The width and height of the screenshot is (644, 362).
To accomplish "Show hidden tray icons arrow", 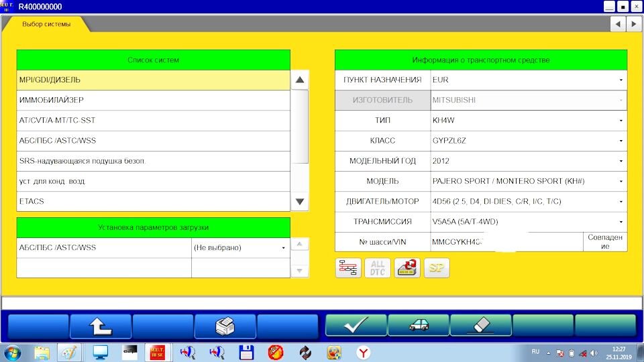I will click(x=548, y=353).
